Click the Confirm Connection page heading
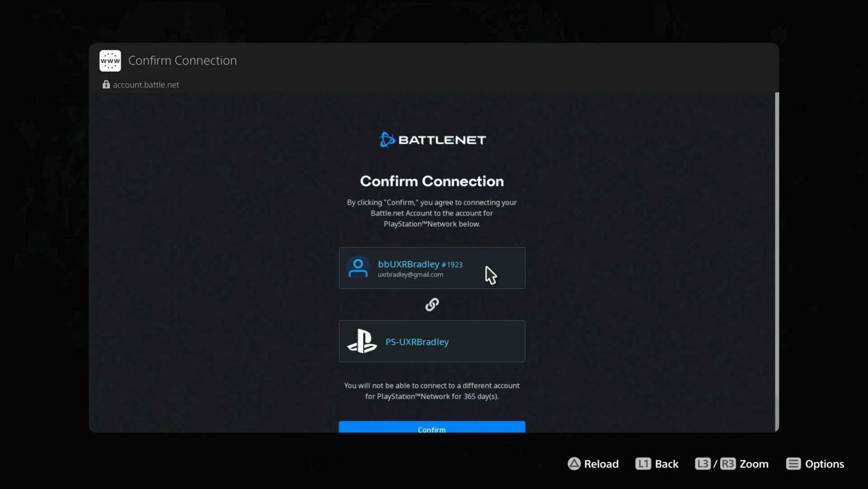Image resolution: width=868 pixels, height=489 pixels. 432,181
